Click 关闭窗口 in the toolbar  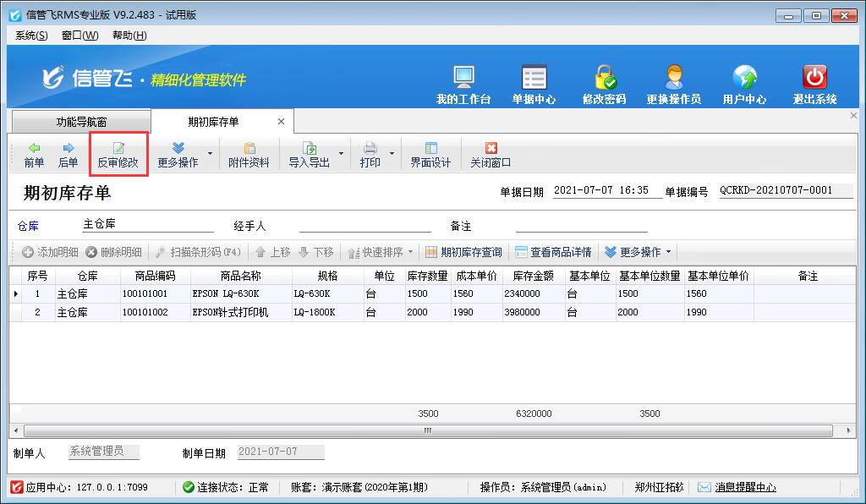pos(491,154)
